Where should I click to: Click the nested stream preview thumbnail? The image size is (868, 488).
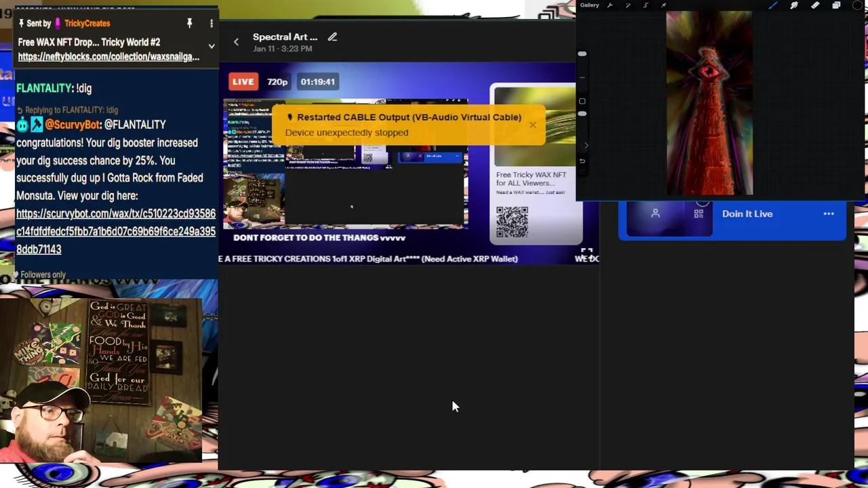tap(345, 163)
